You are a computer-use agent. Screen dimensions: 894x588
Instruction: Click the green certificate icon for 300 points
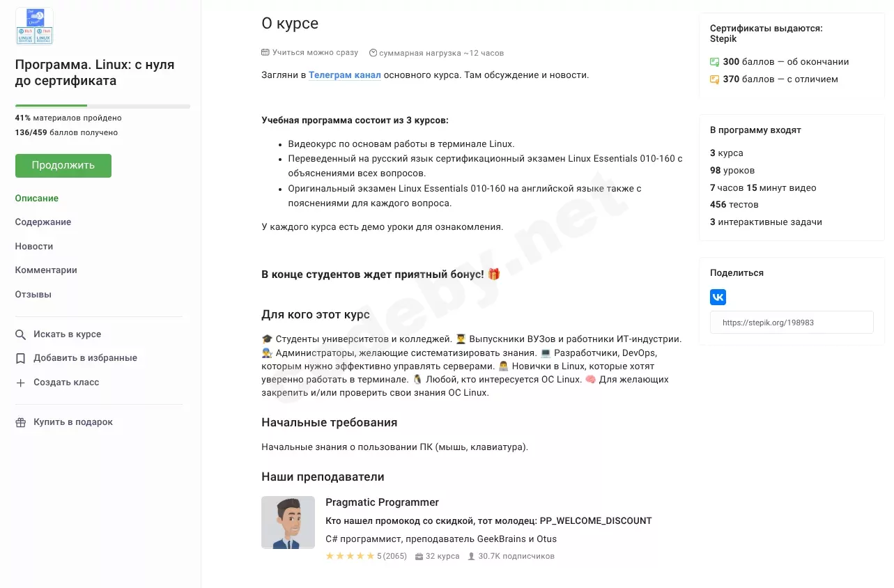[x=714, y=62]
